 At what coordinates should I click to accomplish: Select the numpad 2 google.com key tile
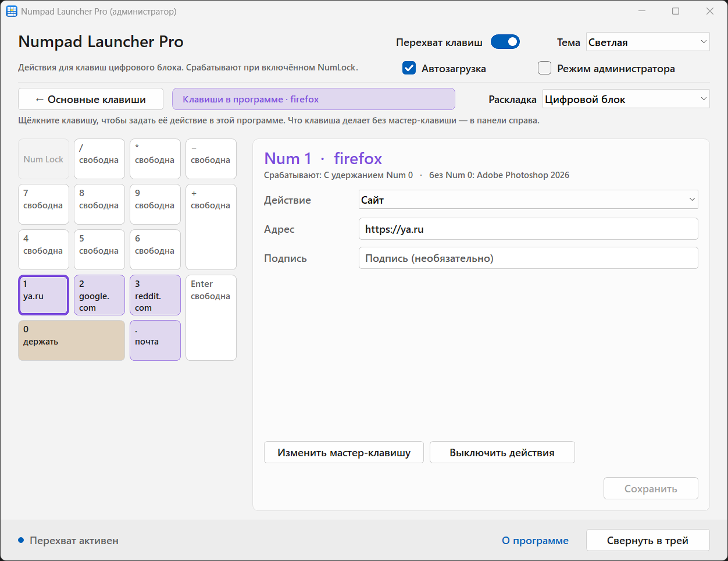click(99, 295)
